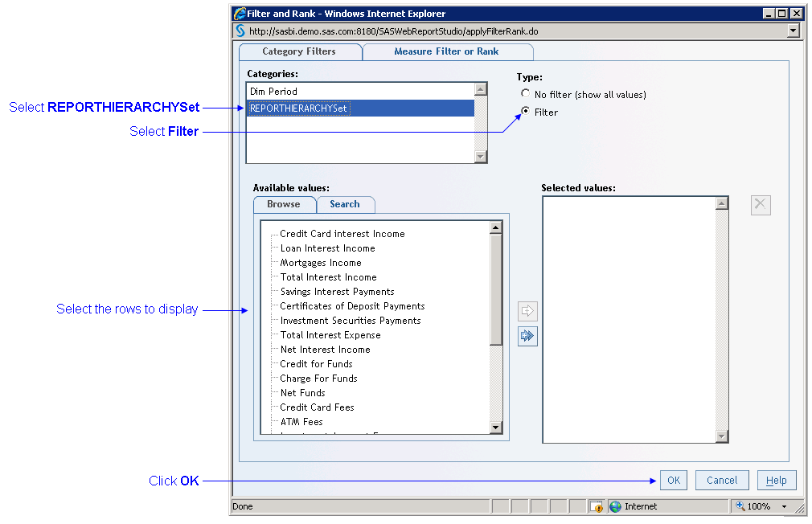Click the zoom magnifier icon at 100%
Screen dimensions: 812x524
(740, 506)
